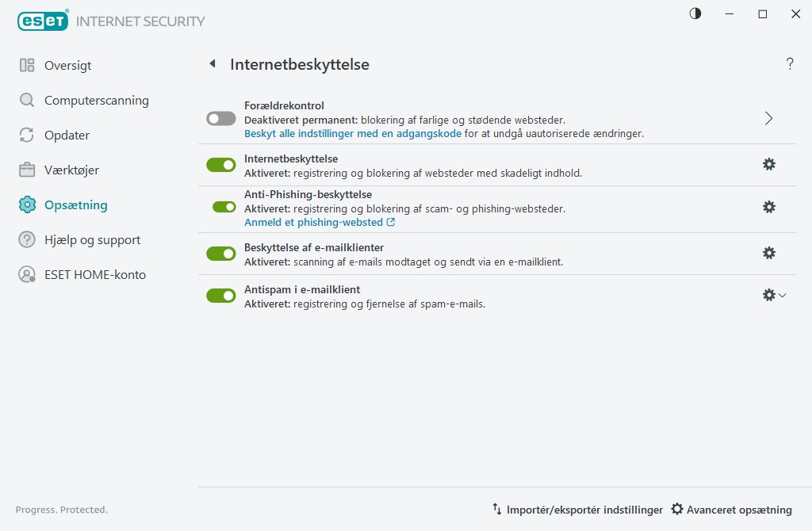Enable the Forældrekontrol toggle
812x531 pixels.
point(221,119)
